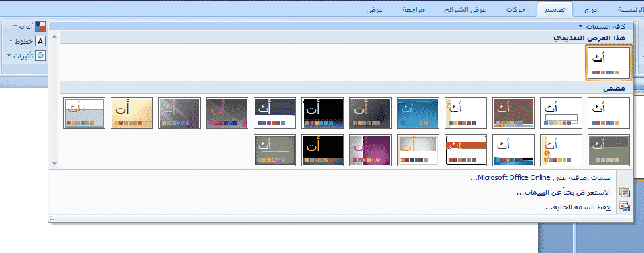Open the حركات (Animations) tab
The image size is (644, 253).
point(515,10)
